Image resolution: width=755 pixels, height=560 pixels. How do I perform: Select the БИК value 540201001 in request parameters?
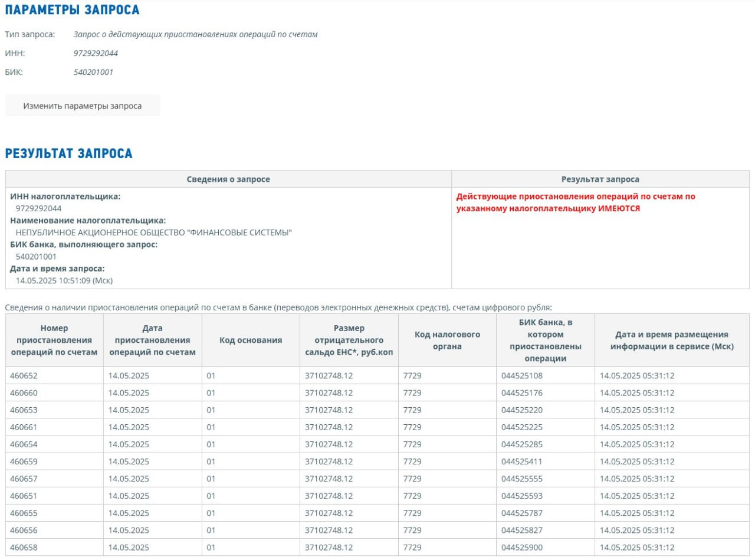pyautogui.click(x=93, y=72)
